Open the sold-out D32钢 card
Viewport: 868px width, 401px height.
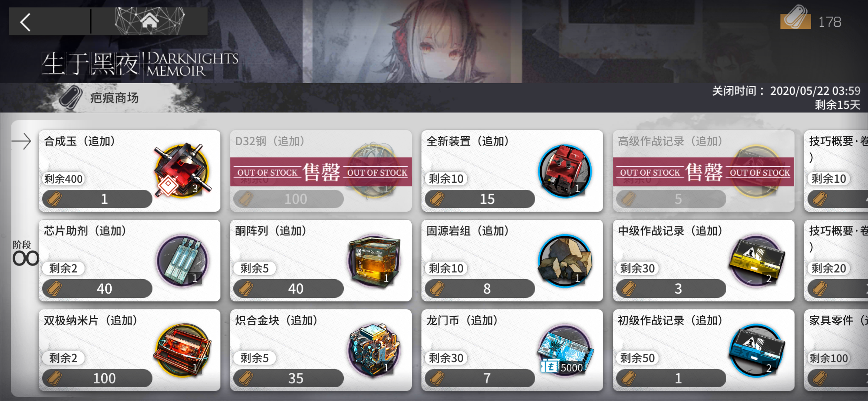[x=321, y=171]
